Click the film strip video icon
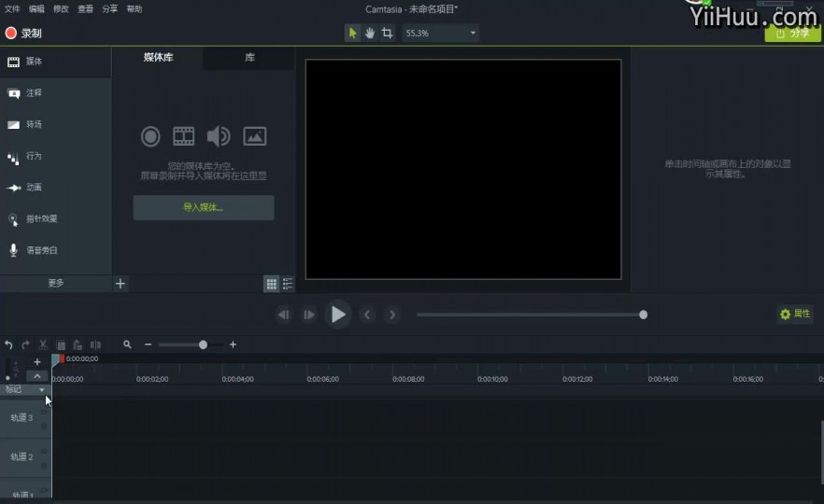This screenshot has height=504, width=824. [183, 136]
